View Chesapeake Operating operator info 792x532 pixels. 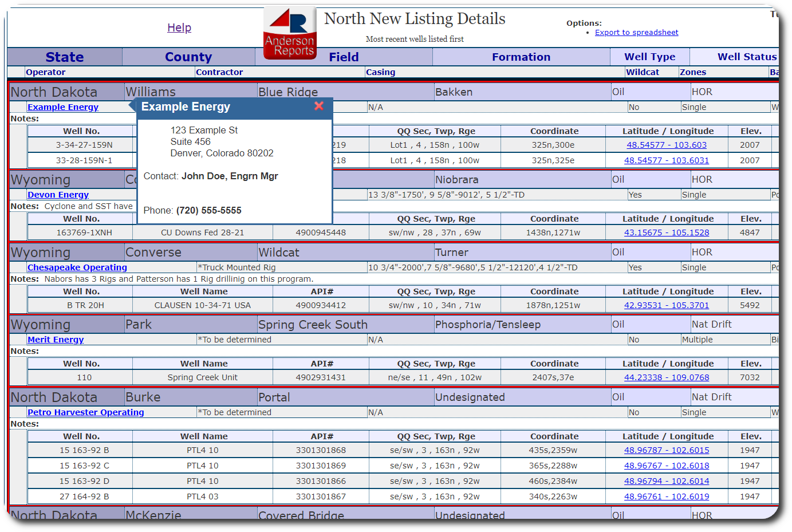77,267
